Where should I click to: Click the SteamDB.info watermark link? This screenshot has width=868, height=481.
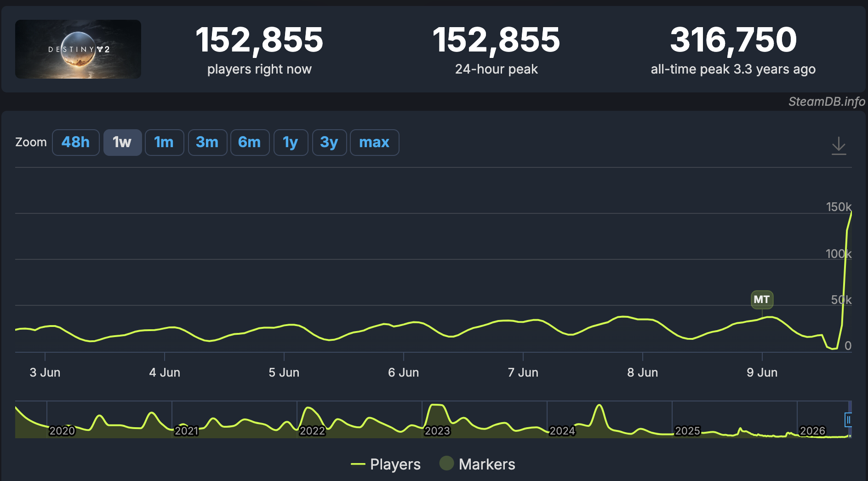coord(827,102)
